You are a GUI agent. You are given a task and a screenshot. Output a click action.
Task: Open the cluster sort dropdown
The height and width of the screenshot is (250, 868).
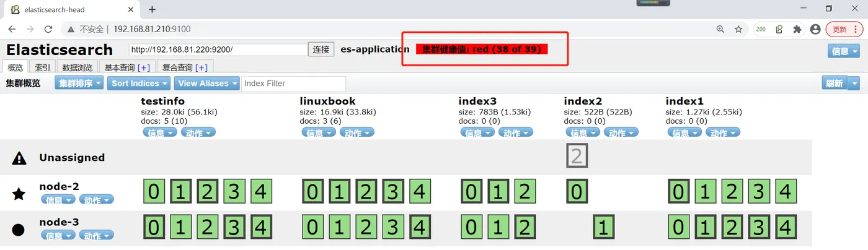[79, 83]
